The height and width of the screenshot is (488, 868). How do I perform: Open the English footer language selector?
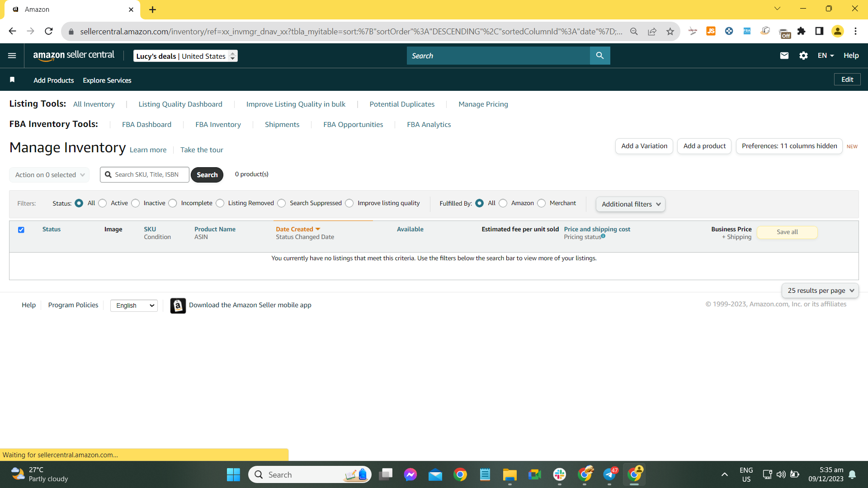[x=134, y=306]
